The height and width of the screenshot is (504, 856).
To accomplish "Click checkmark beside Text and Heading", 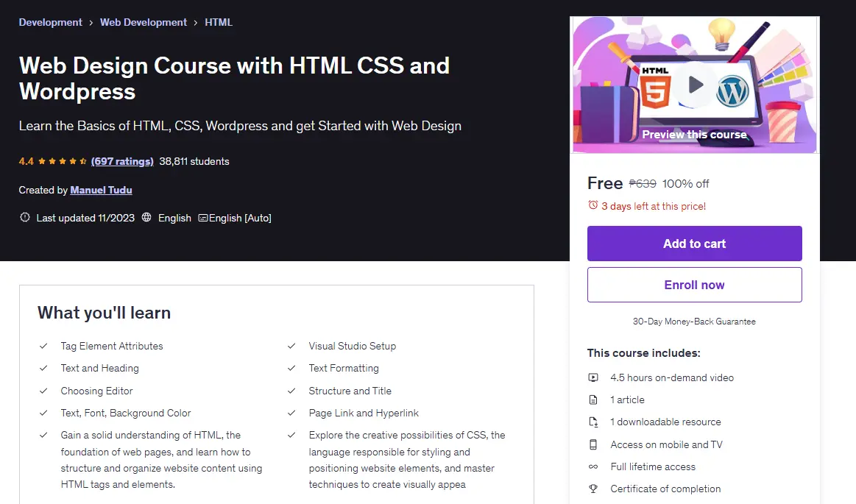I will [43, 368].
